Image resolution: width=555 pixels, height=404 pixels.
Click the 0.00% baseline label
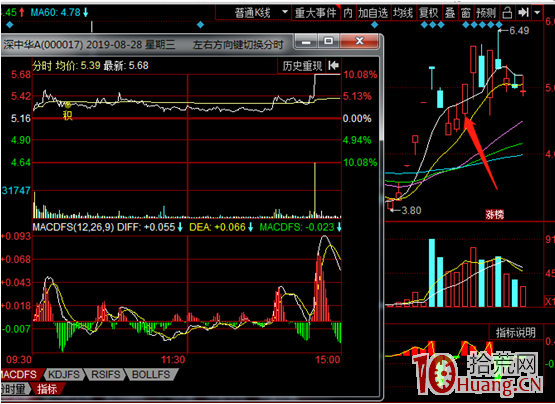(357, 119)
